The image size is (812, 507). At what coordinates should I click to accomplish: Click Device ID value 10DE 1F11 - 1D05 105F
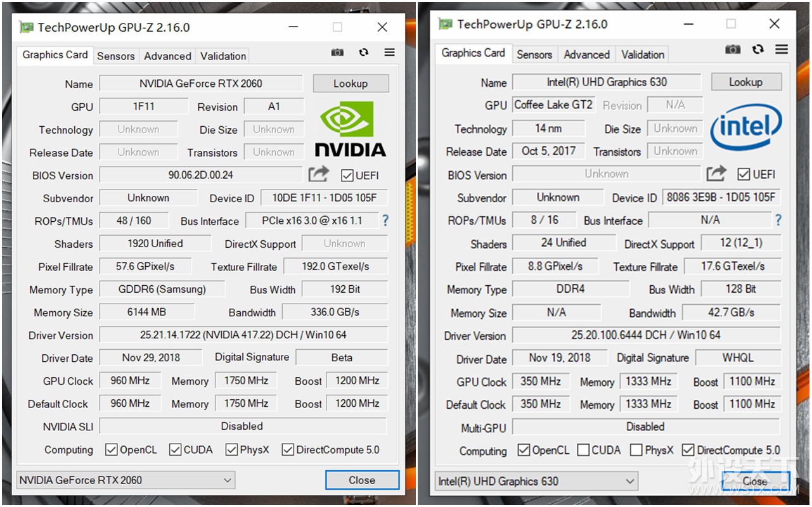[325, 198]
